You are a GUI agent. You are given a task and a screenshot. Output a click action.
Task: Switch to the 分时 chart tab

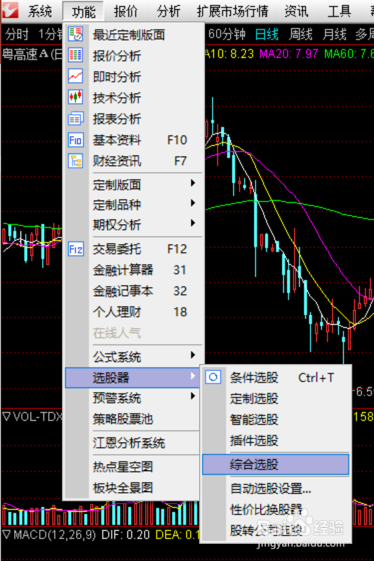tap(16, 34)
